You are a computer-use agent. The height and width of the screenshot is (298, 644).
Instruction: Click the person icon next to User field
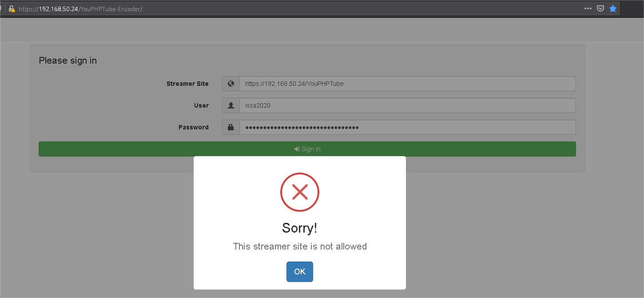231,105
